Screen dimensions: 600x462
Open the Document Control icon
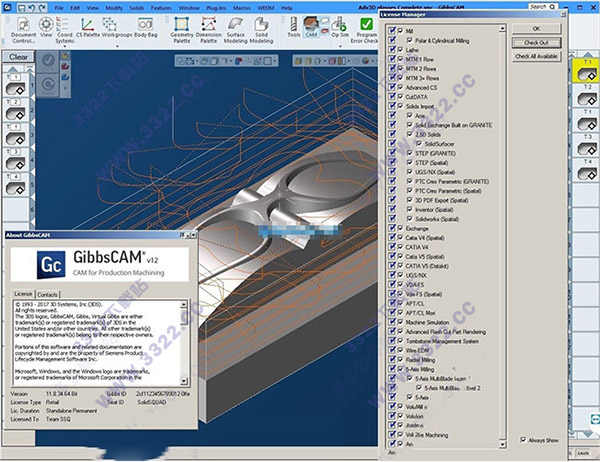pyautogui.click(x=22, y=26)
